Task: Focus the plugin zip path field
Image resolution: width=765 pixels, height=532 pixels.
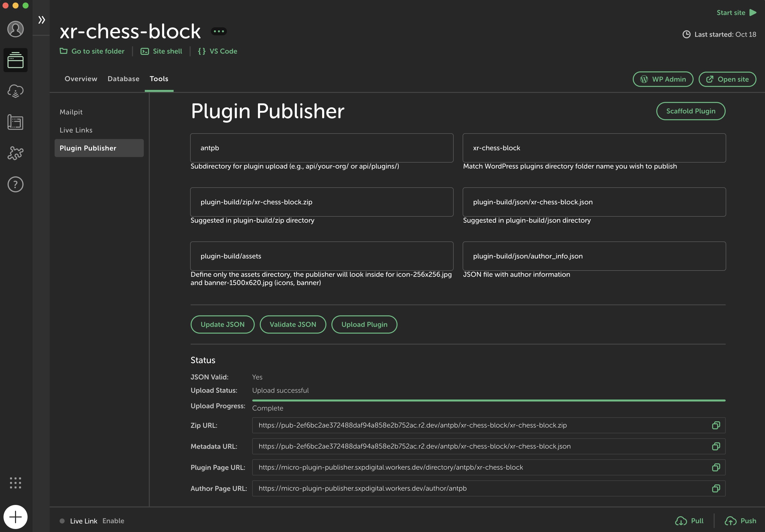Action: pyautogui.click(x=322, y=202)
